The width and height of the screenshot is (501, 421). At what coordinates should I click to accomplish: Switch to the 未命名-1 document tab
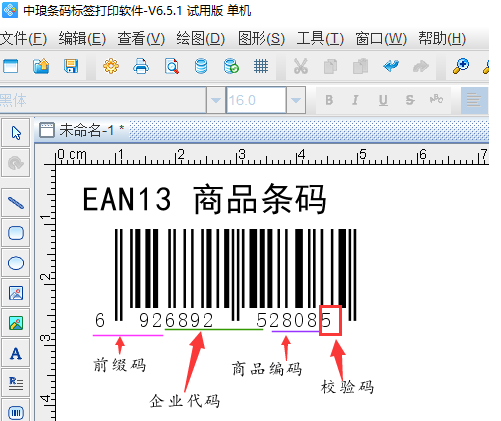tap(82, 130)
